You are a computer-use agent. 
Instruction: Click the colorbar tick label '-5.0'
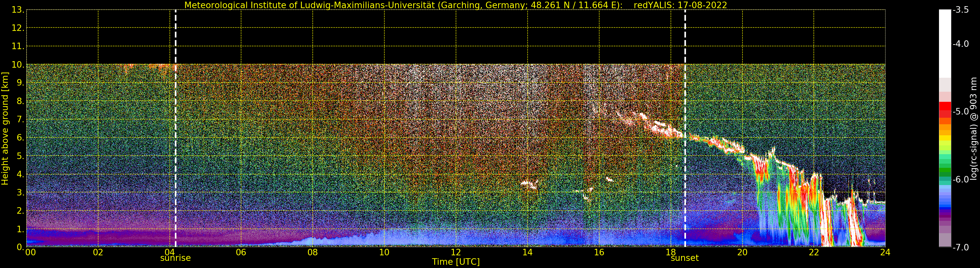pyautogui.click(x=960, y=111)
